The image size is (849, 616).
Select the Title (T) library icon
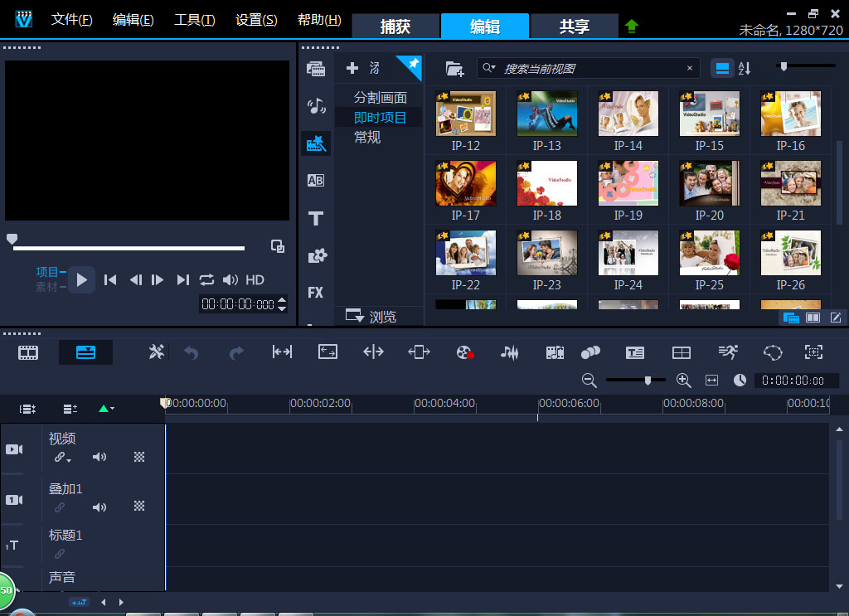[x=315, y=218]
